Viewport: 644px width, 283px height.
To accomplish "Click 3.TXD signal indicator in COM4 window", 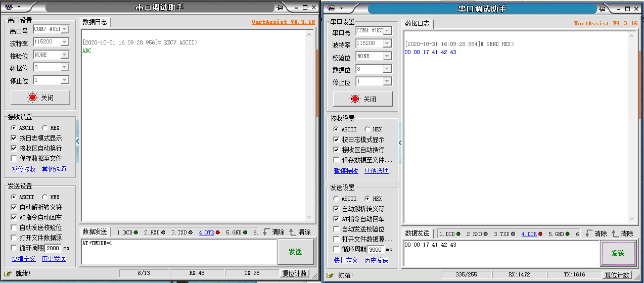I will pyautogui.click(x=504, y=234).
